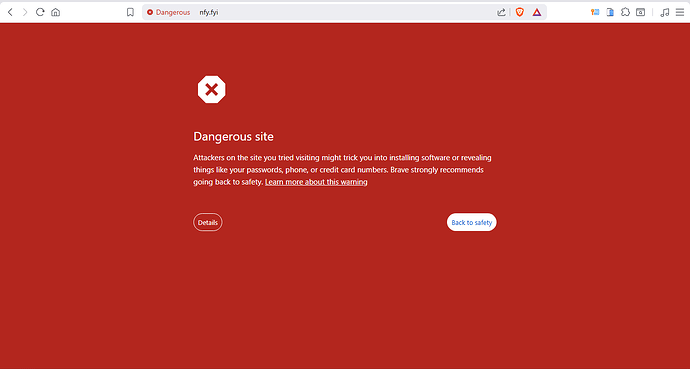
Task: Open Brave Rewards triangle icon
Action: [537, 12]
